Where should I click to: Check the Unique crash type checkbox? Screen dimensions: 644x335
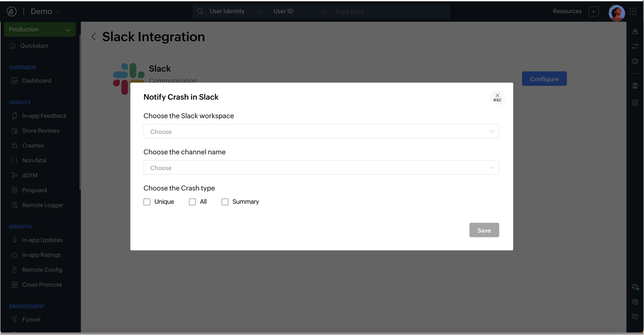point(147,202)
